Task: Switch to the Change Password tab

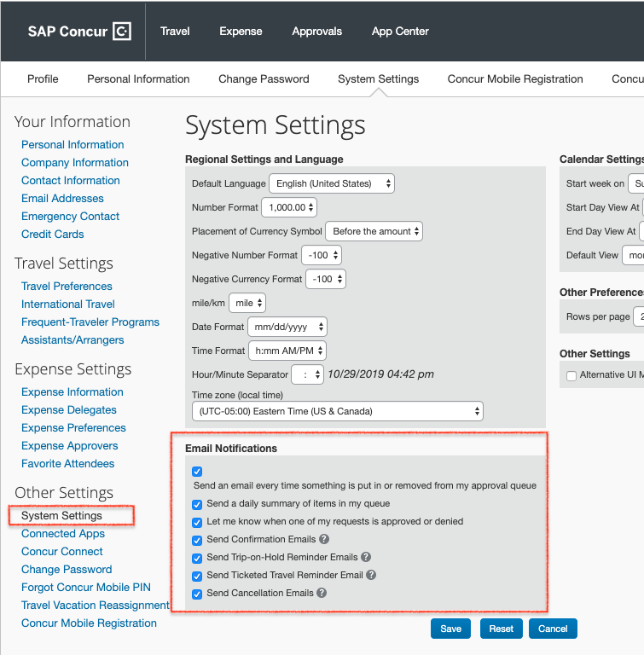Action: 264,79
